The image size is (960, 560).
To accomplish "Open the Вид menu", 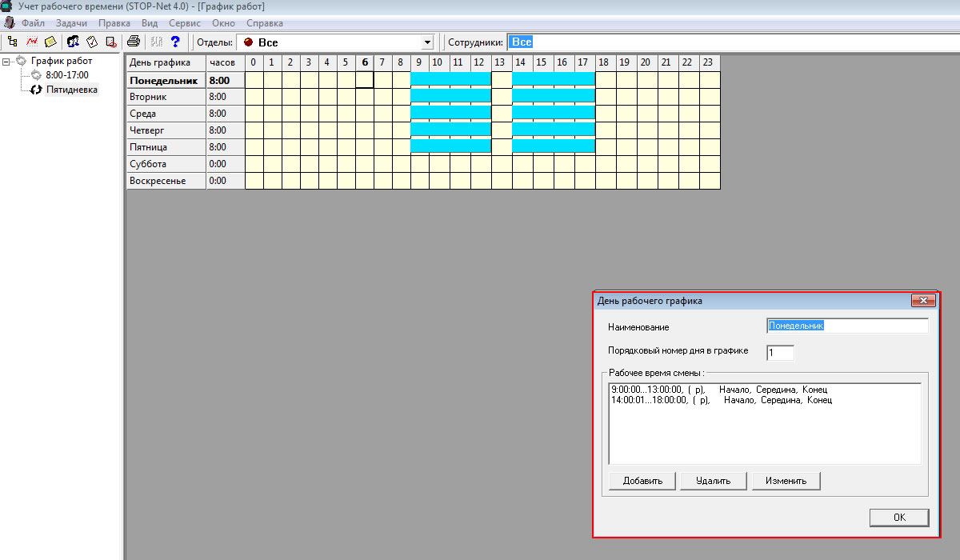I will (149, 23).
